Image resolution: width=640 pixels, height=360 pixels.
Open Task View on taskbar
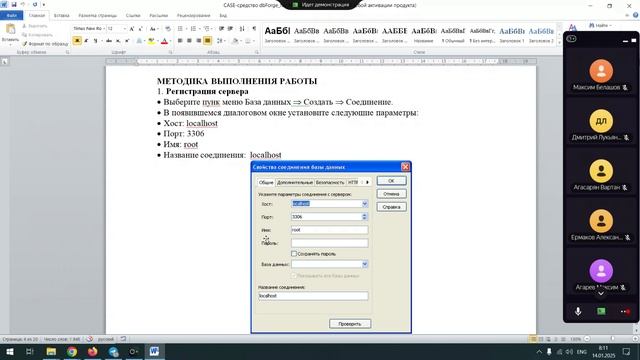coord(30,351)
